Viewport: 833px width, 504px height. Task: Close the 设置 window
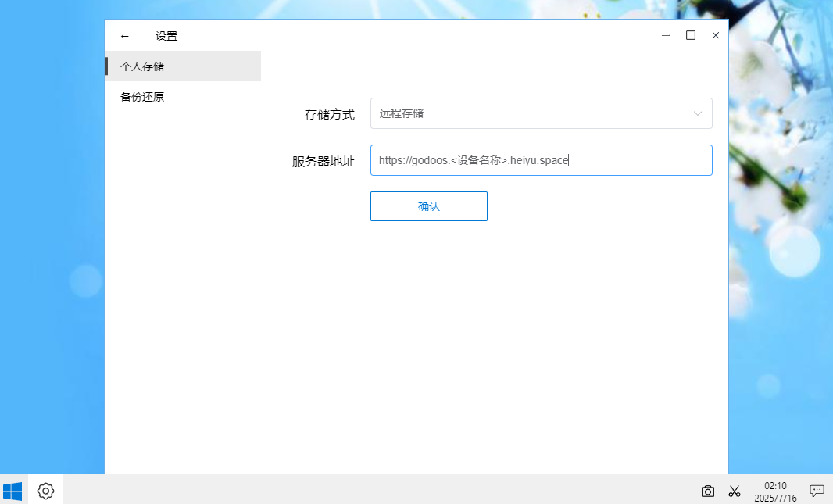pyautogui.click(x=716, y=36)
